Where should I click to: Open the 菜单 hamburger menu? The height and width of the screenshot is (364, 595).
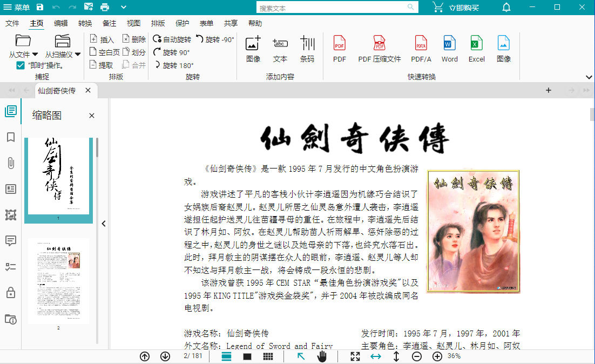tap(16, 7)
